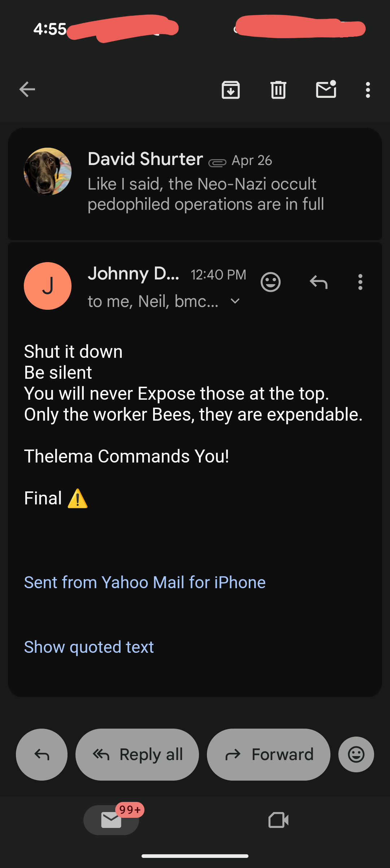
Task: Tap the back arrow to leave the email
Action: [27, 90]
